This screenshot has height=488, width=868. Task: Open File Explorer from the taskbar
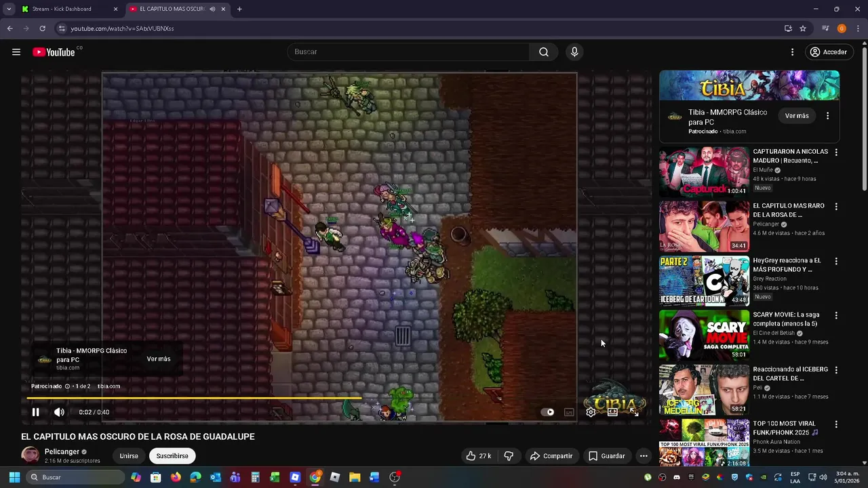point(355,477)
